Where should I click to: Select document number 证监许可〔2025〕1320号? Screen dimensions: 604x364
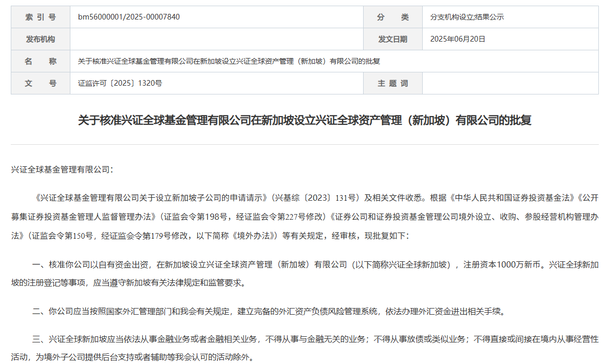120,83
